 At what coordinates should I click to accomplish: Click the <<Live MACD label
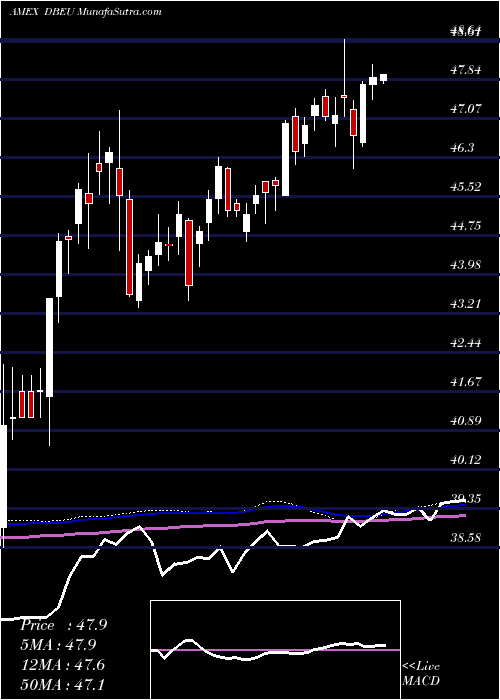(421, 673)
